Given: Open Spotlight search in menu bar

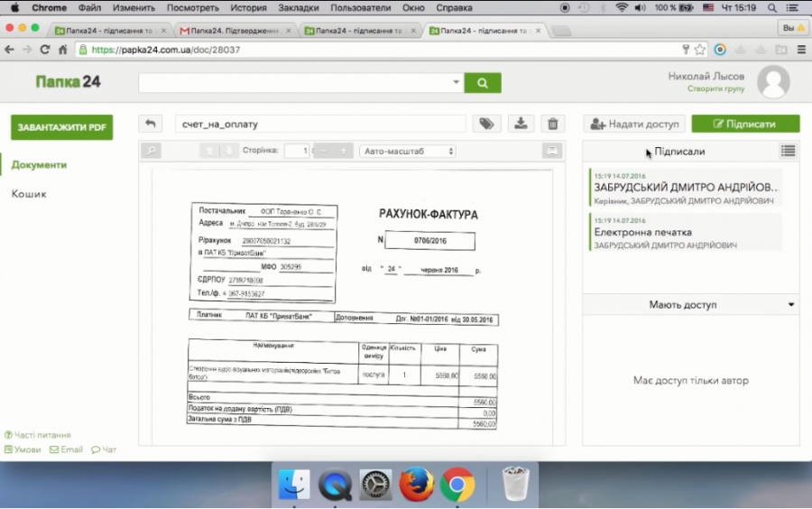Looking at the screenshot, I should (x=771, y=8).
